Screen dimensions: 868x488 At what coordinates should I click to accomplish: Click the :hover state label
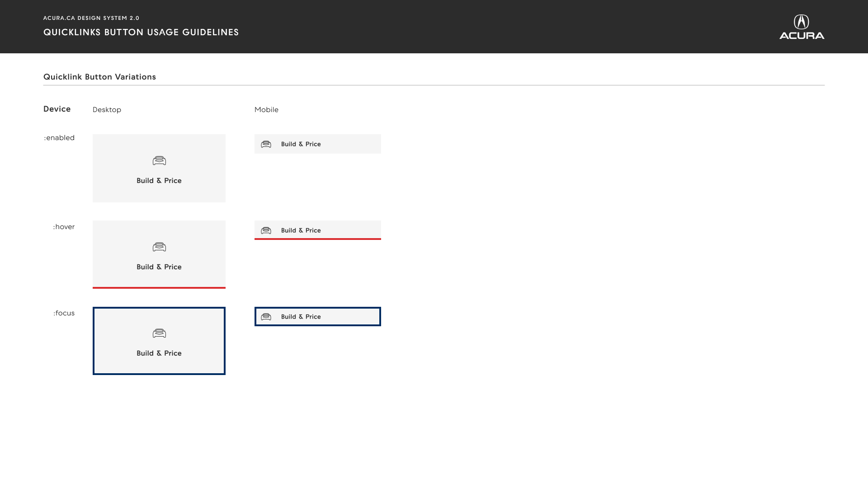point(64,227)
